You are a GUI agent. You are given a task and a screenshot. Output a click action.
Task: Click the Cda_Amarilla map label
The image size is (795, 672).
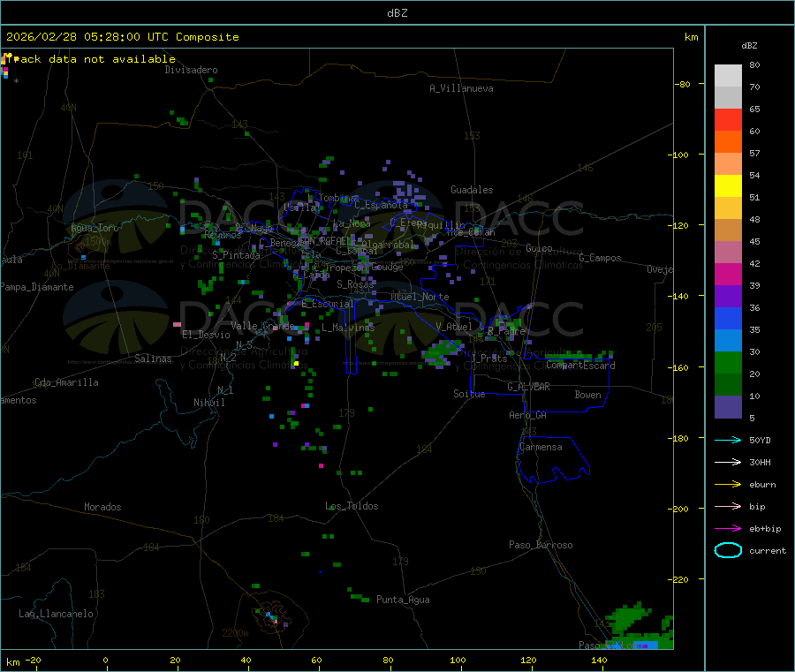pos(66,382)
